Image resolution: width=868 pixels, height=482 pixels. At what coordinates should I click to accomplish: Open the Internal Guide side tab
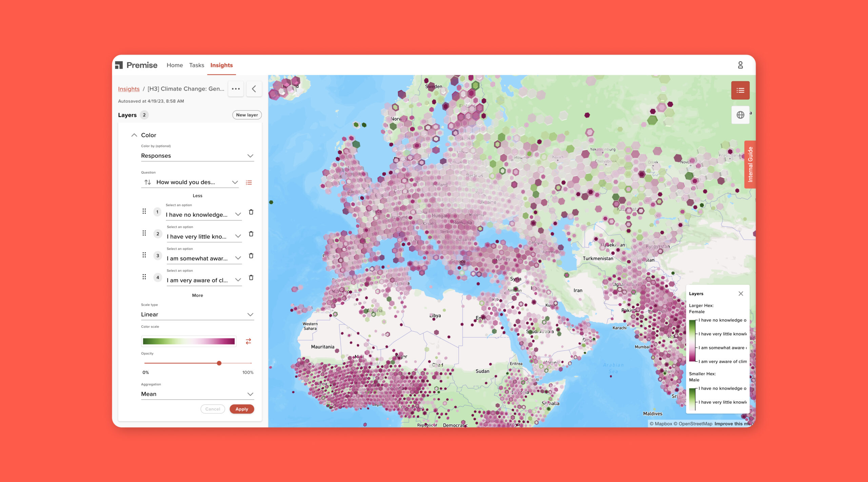point(750,165)
